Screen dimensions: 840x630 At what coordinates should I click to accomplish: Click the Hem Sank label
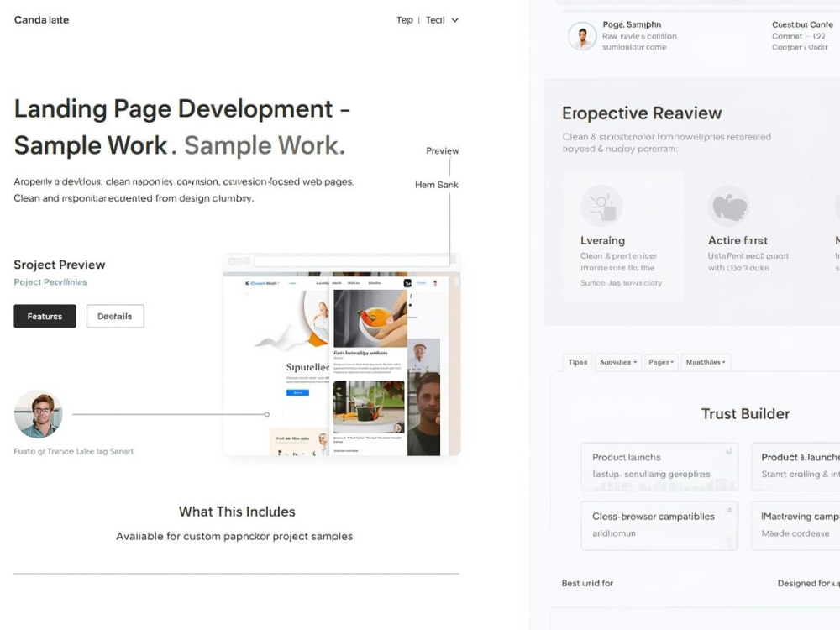click(x=437, y=184)
